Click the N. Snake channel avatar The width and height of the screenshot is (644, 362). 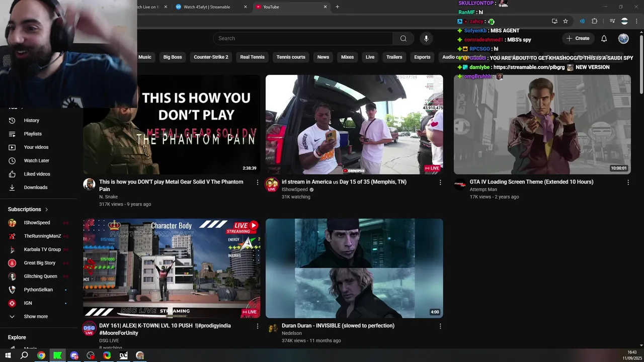pyautogui.click(x=89, y=184)
